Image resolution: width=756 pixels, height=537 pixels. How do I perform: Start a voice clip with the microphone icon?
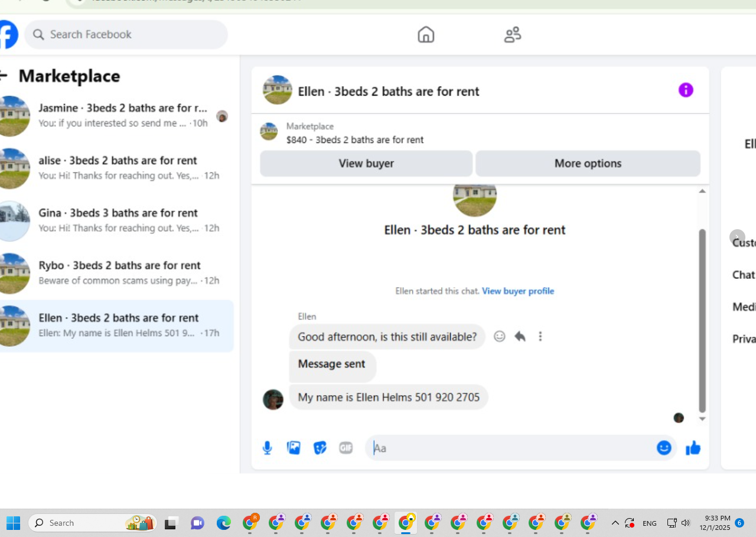coord(268,448)
